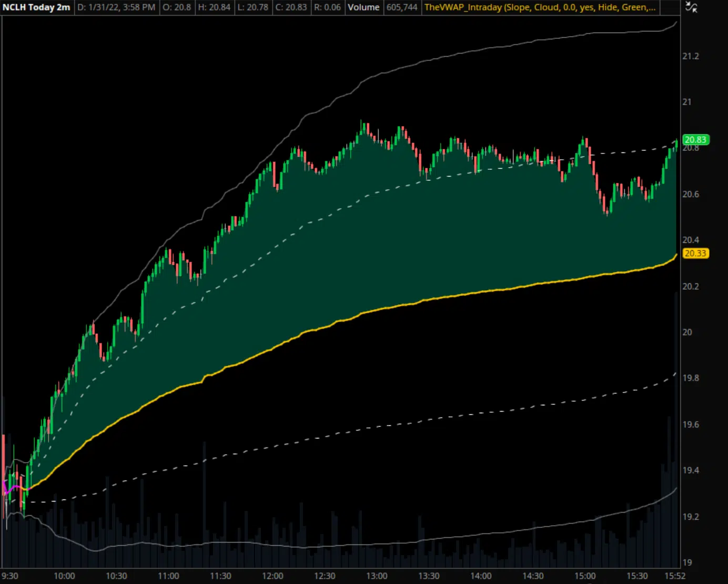Click the open price O: 20.8

(x=176, y=7)
